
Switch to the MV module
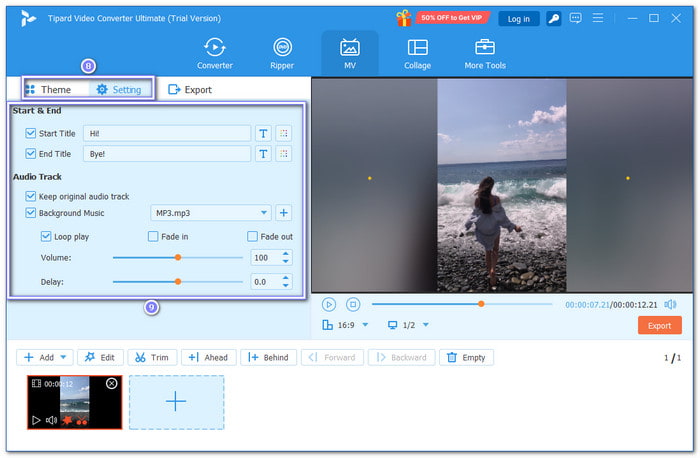350,54
